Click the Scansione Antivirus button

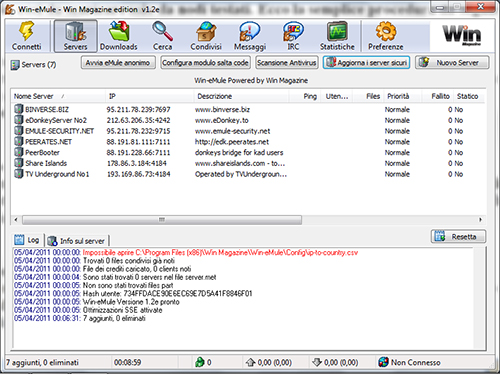pos(287,63)
